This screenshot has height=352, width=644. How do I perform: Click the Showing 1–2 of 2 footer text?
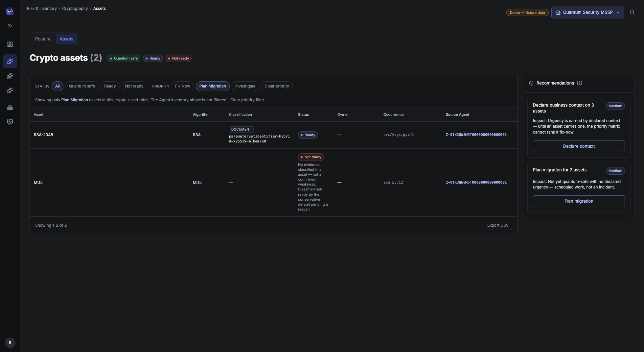coord(51,225)
